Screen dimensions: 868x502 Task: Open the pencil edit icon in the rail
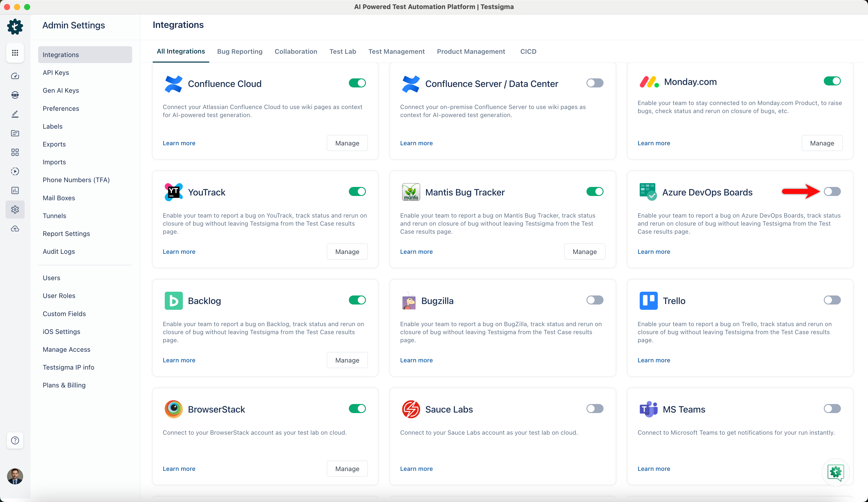click(15, 114)
